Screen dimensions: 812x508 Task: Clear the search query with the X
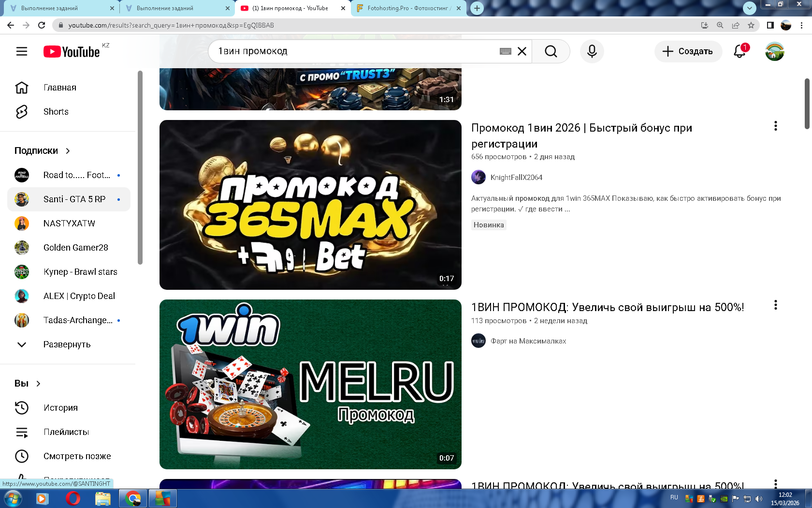522,51
